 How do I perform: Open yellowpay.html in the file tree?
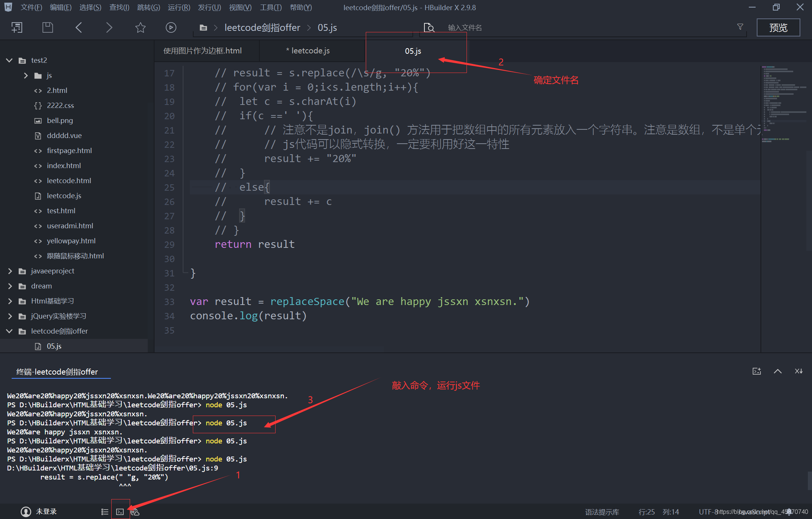point(71,241)
